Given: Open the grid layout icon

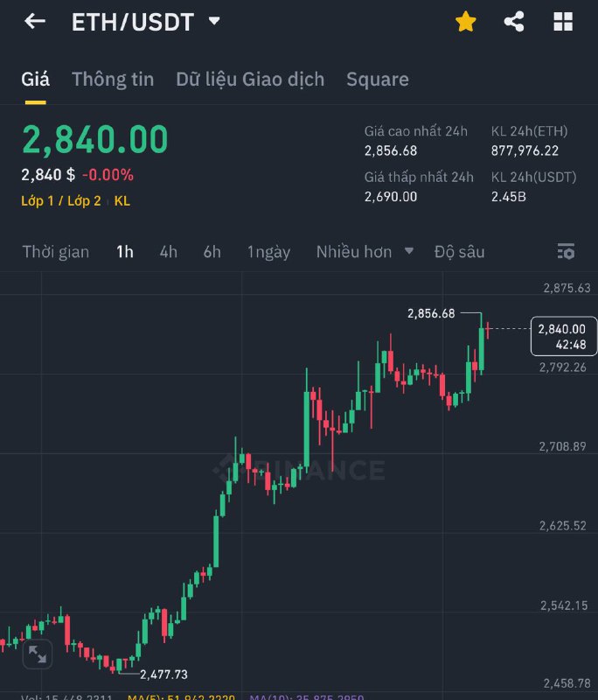Looking at the screenshot, I should tap(563, 23).
